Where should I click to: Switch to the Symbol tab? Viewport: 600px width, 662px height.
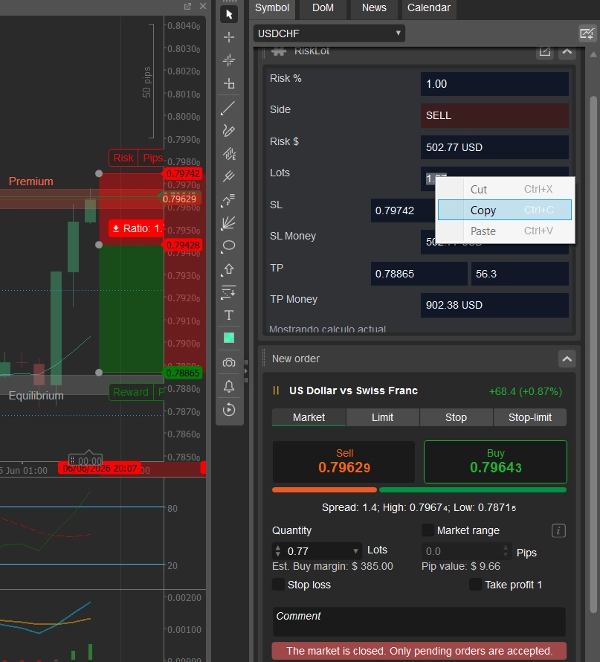[272, 8]
